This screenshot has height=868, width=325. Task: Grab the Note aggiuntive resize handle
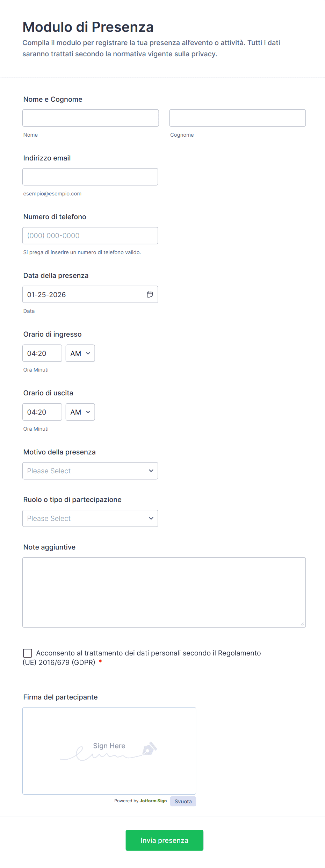click(302, 624)
